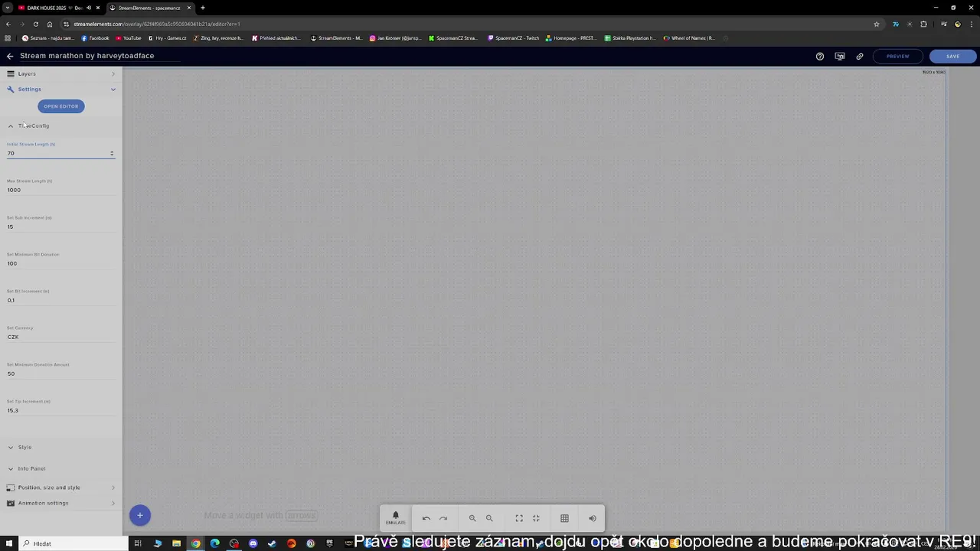Toggle the canvas grid
The image size is (980, 551).
564,518
